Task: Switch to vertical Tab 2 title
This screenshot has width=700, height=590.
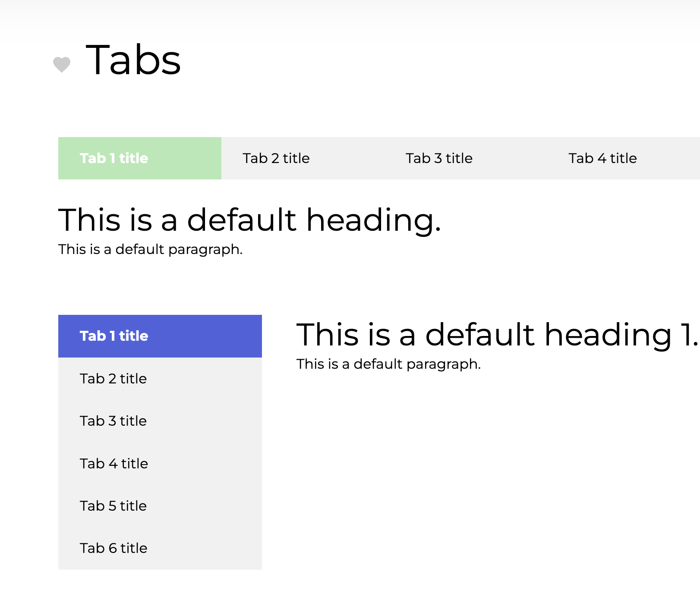Action: (x=160, y=379)
